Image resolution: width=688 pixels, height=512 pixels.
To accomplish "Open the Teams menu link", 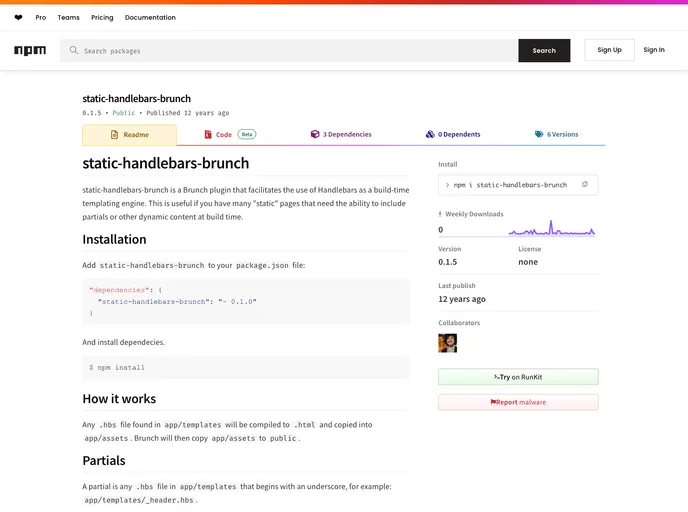I will [x=68, y=18].
